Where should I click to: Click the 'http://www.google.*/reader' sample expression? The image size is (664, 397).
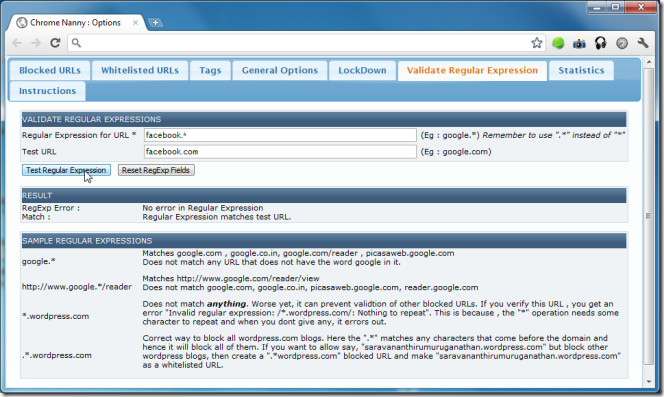pyautogui.click(x=77, y=287)
